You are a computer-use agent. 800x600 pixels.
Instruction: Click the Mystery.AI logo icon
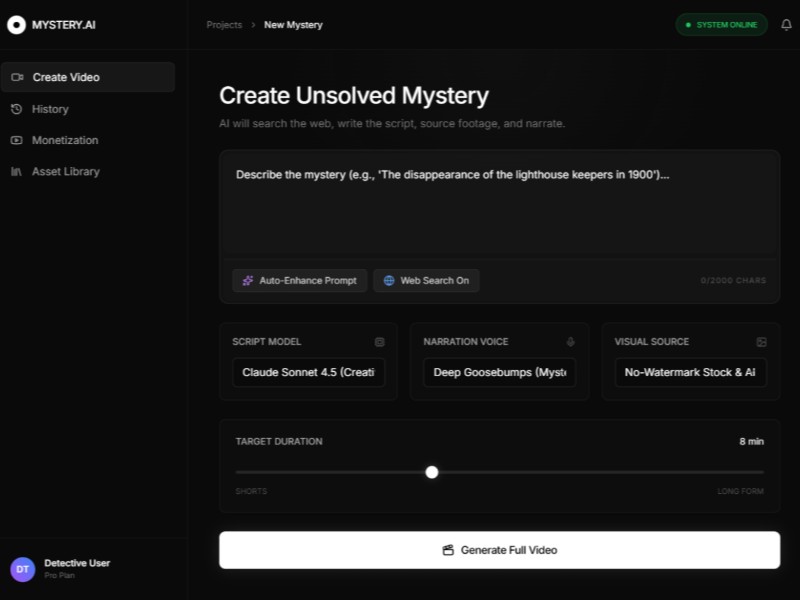tap(16, 25)
